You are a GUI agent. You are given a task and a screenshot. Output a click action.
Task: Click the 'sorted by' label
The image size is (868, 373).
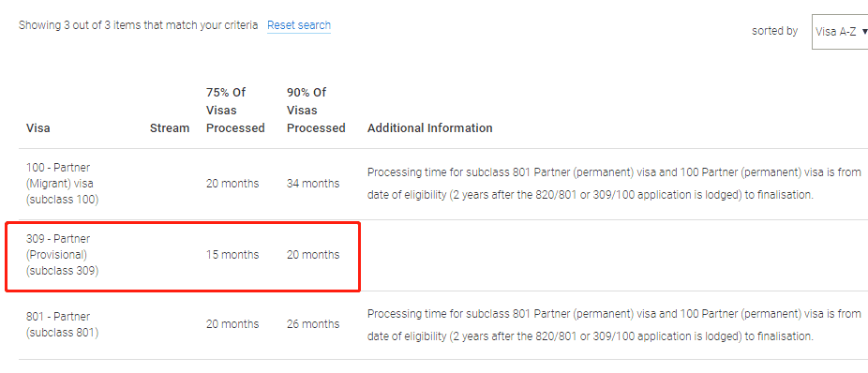(x=774, y=31)
